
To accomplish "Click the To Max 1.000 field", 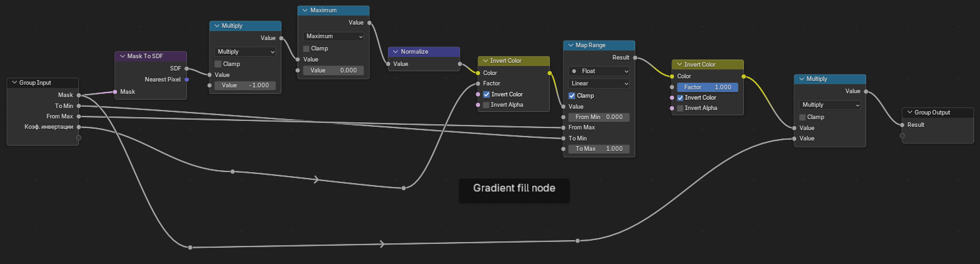I will tap(598, 149).
